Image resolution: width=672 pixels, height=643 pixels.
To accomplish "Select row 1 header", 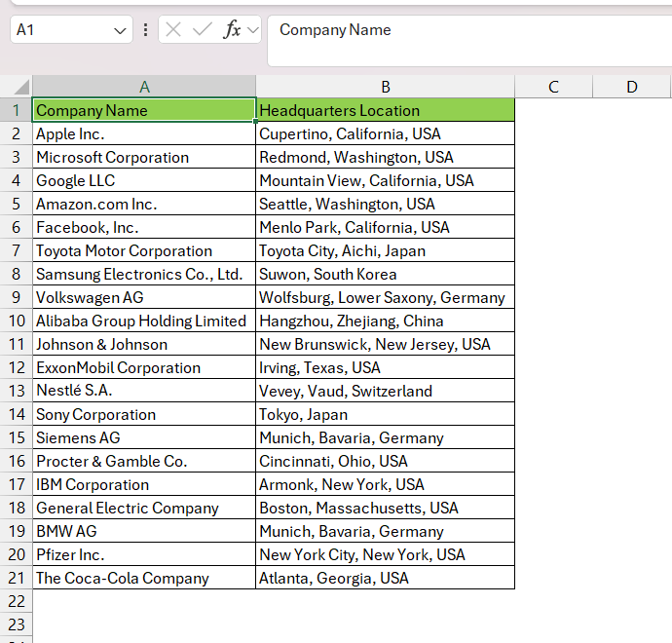I will 17,110.
